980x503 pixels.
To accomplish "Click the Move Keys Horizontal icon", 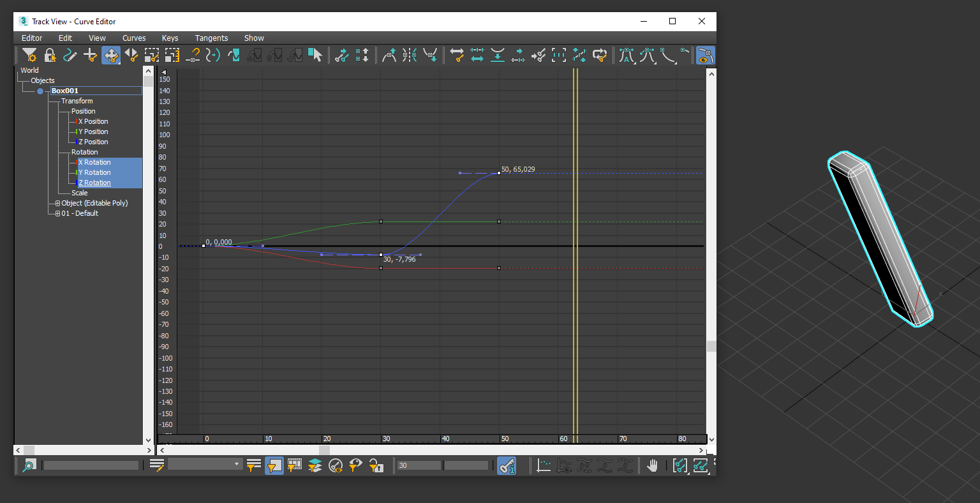I will (x=457, y=56).
